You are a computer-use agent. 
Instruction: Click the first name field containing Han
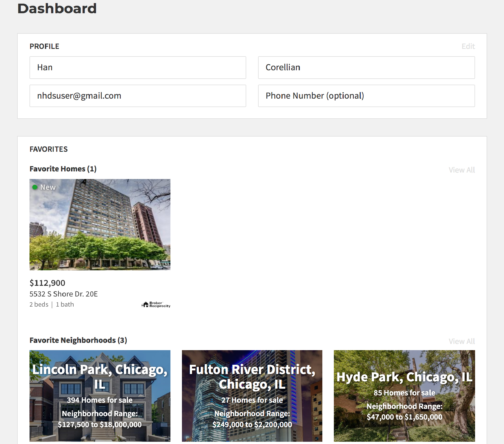pyautogui.click(x=138, y=68)
